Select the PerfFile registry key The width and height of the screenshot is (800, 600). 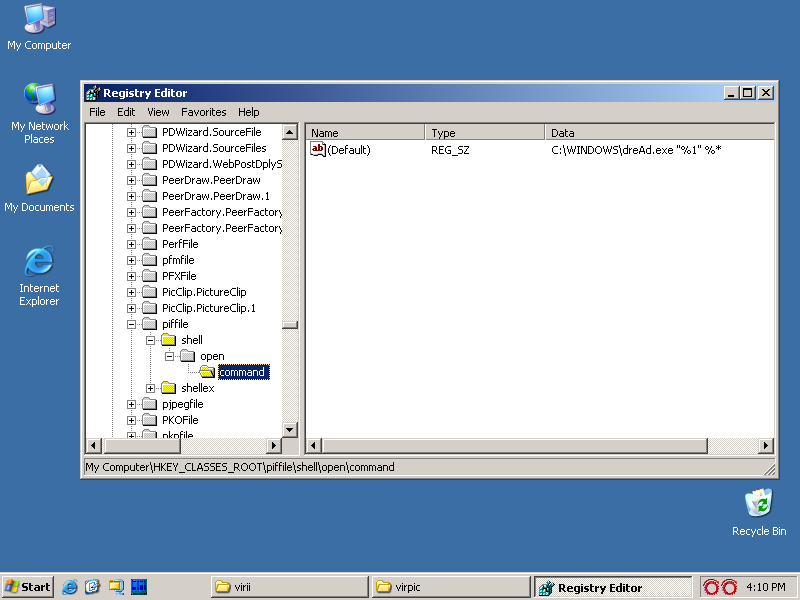click(180, 244)
